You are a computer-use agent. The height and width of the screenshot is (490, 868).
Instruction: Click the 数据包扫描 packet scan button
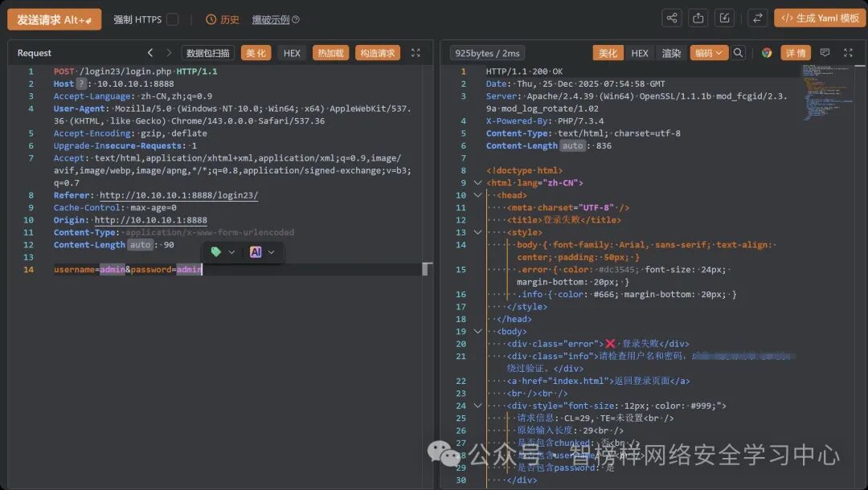207,53
